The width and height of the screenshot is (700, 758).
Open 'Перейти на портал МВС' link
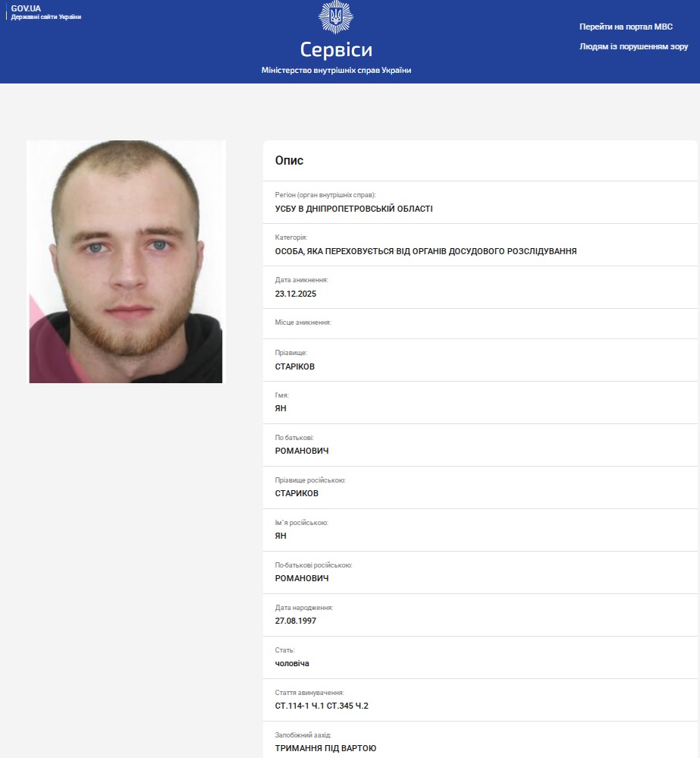click(x=626, y=27)
